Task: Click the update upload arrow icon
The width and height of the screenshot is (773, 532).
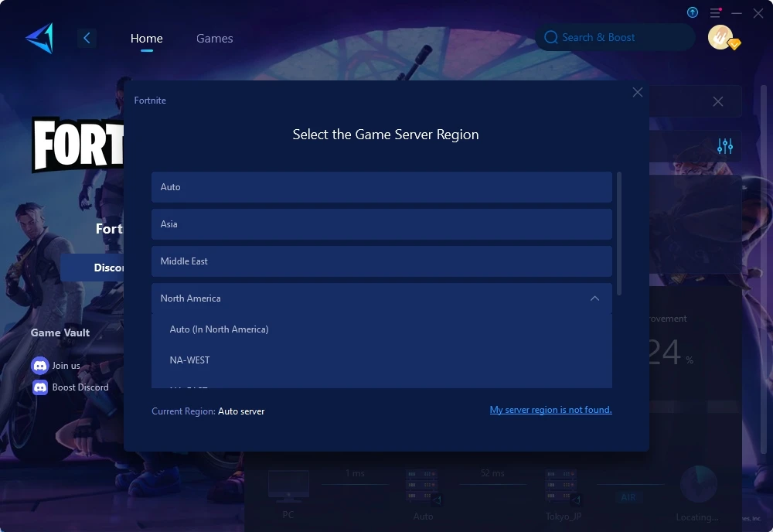Action: (x=692, y=12)
